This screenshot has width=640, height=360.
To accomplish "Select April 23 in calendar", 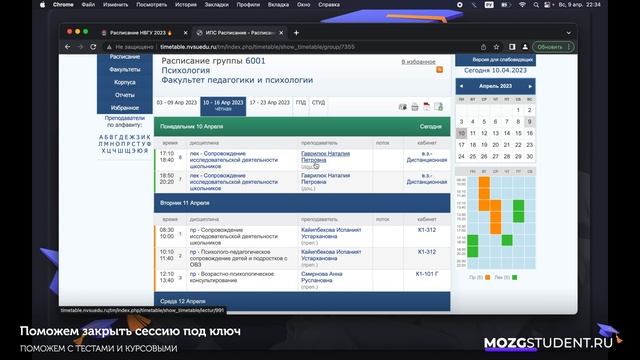I will 529,145.
